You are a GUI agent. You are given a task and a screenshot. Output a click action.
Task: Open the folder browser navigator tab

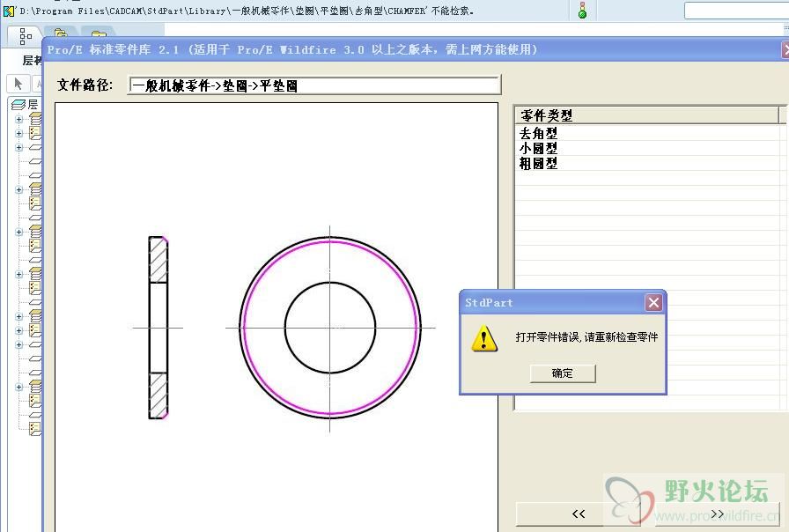[61, 33]
